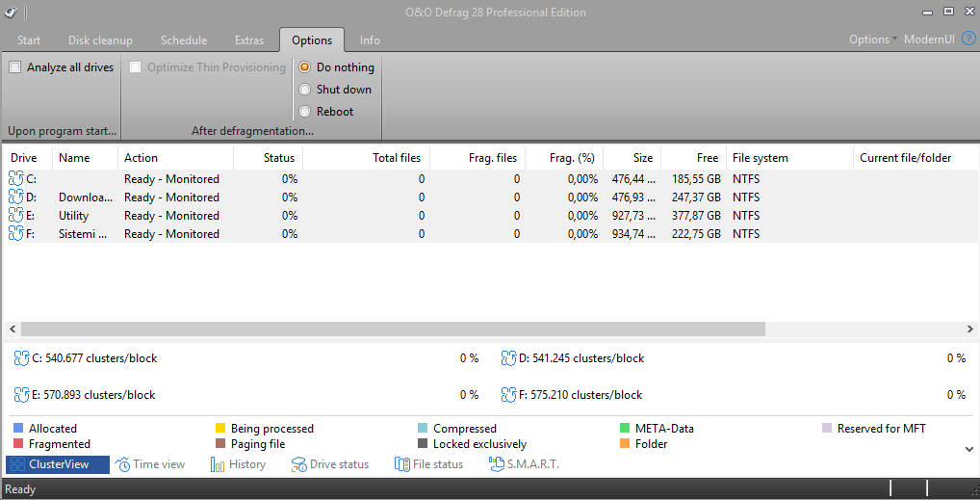Show the Drive status view

(x=330, y=464)
